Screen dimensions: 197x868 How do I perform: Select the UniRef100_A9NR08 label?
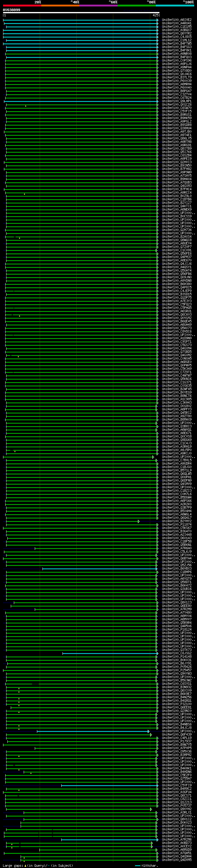click(x=177, y=54)
